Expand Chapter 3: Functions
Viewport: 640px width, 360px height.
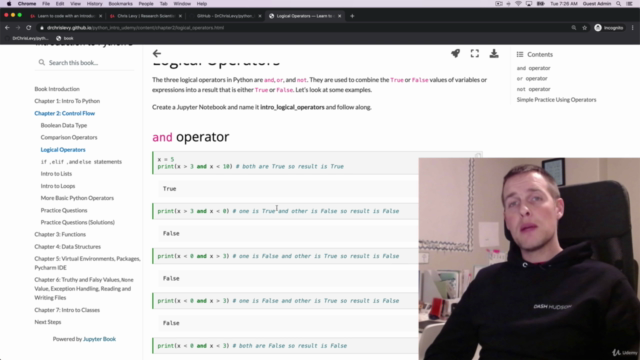point(60,234)
